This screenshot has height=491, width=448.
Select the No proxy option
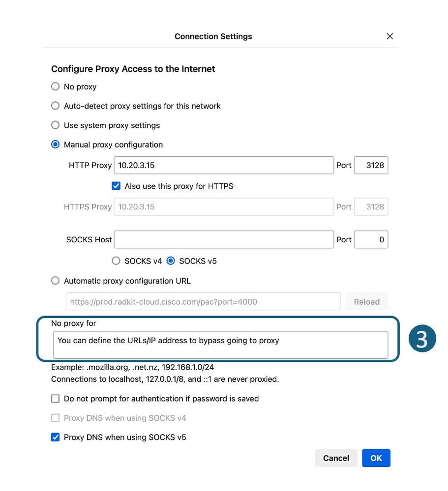(x=56, y=87)
